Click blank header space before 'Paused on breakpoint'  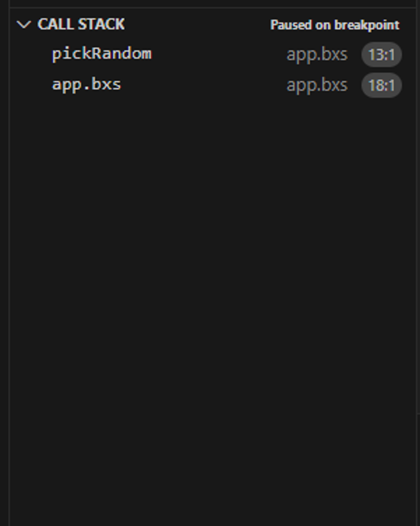(x=195, y=24)
